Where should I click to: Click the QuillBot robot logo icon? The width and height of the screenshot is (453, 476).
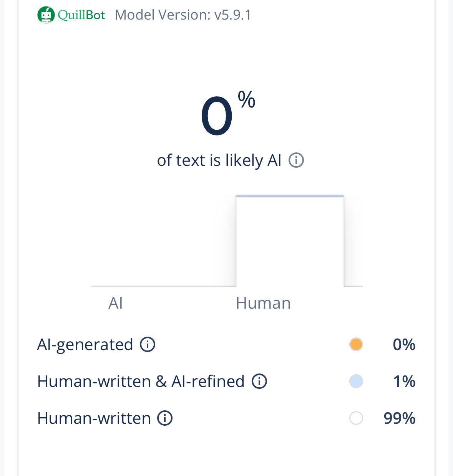tap(46, 15)
